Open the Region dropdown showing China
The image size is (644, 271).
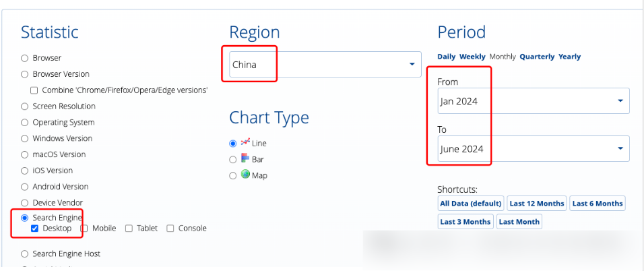tap(325, 65)
